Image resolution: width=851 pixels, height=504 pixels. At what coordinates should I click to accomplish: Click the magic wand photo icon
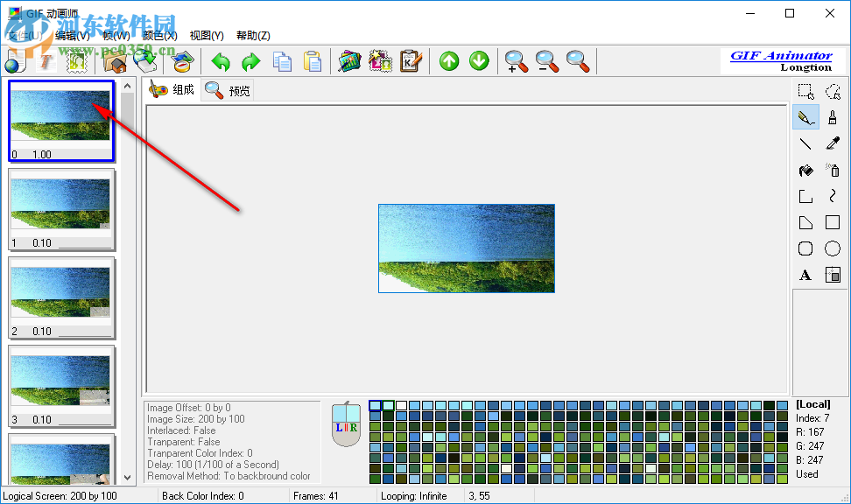point(380,61)
